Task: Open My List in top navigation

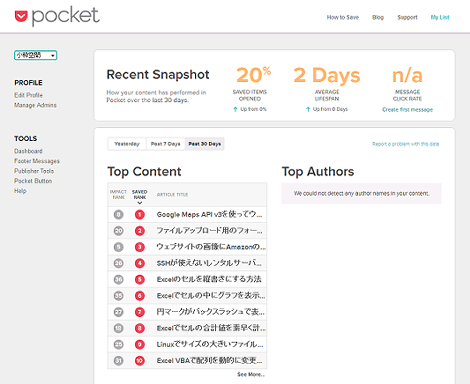Action: [x=440, y=17]
